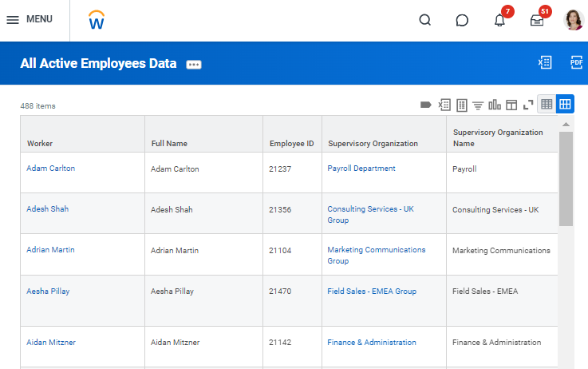Switch to large grid view toggle

[x=565, y=104]
